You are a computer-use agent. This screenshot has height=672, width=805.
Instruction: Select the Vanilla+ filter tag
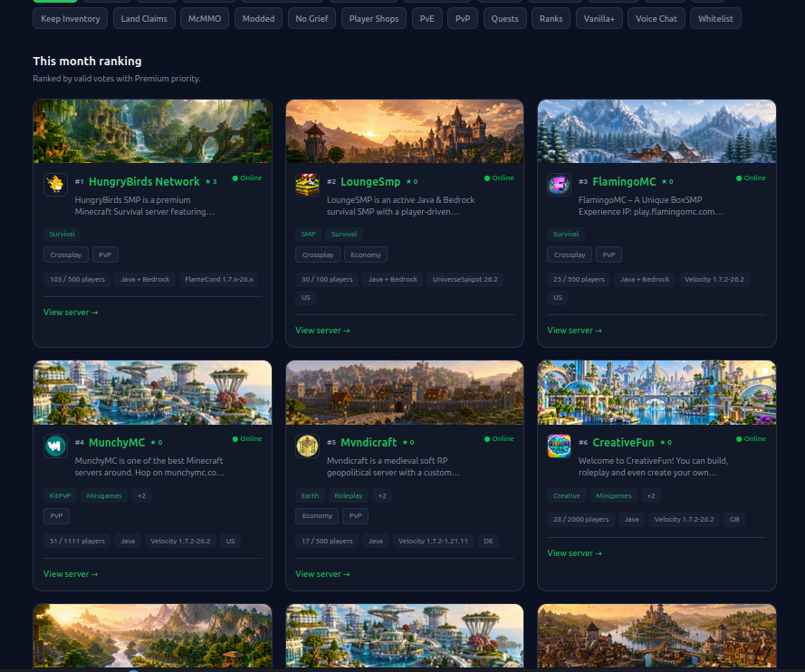point(599,18)
